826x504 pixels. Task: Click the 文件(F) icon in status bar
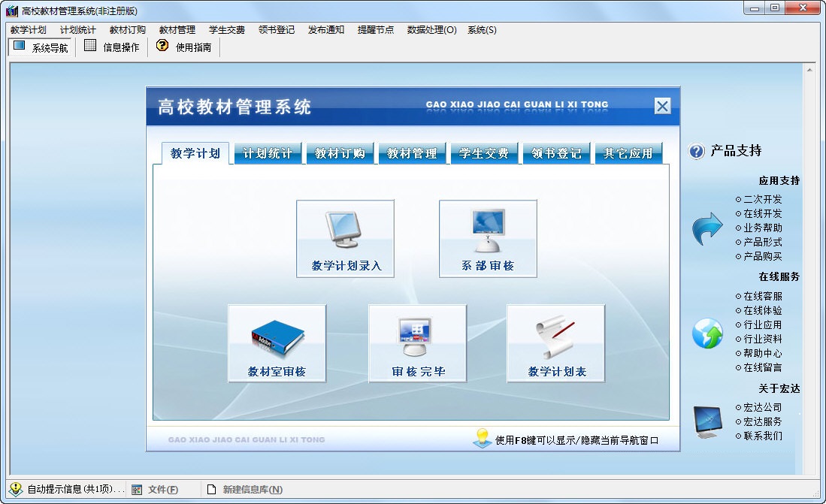coord(137,490)
